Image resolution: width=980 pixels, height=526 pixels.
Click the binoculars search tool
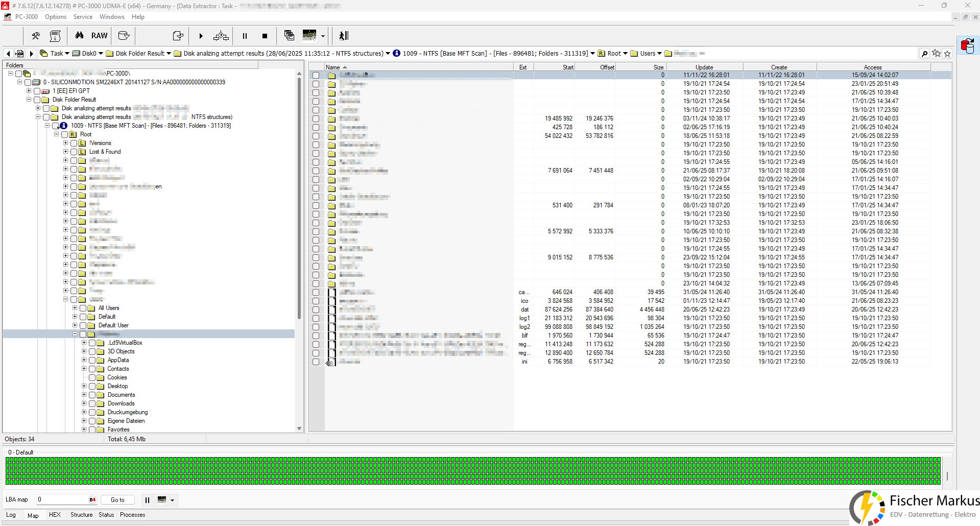click(x=79, y=36)
